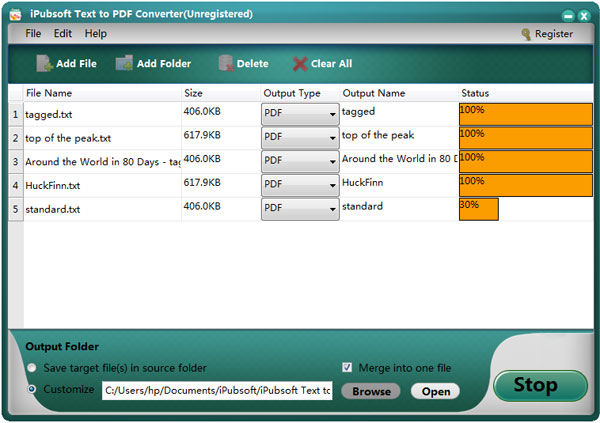Screen dimensions: 600x423
Task: Click the Browse button
Action: (371, 391)
